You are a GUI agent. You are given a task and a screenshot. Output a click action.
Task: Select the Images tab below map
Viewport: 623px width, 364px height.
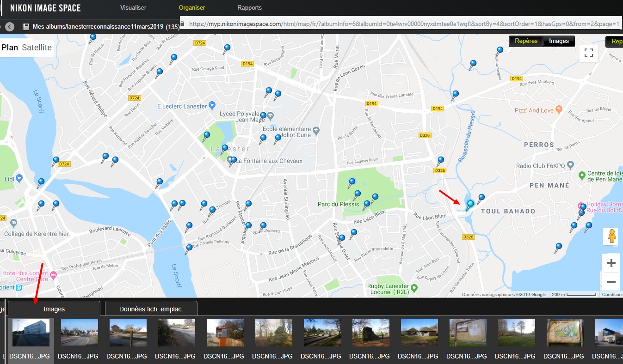pos(54,309)
